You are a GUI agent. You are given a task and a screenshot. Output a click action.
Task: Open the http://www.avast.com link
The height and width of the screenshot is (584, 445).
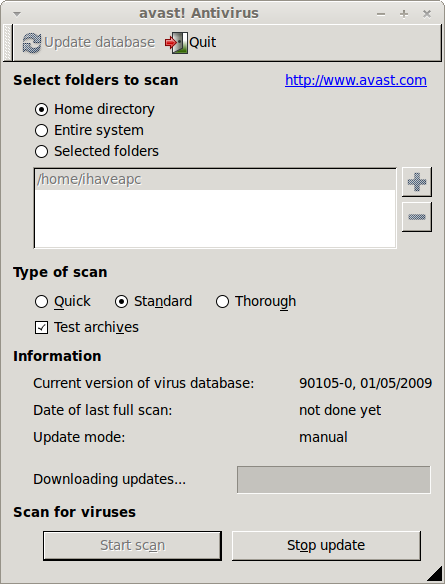coord(356,80)
